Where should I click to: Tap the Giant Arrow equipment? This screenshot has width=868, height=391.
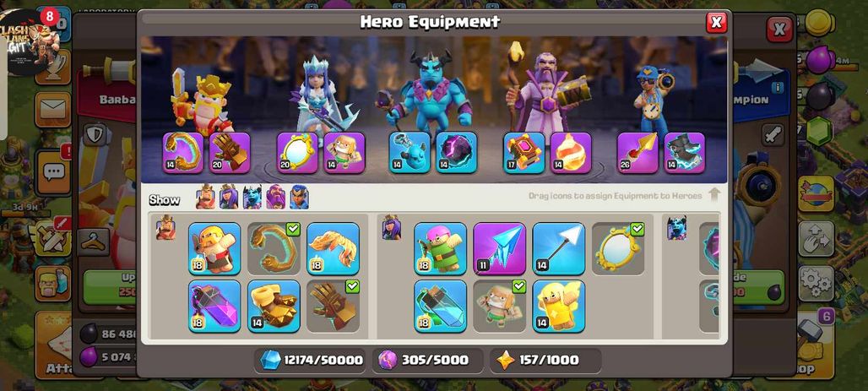[x=559, y=248]
